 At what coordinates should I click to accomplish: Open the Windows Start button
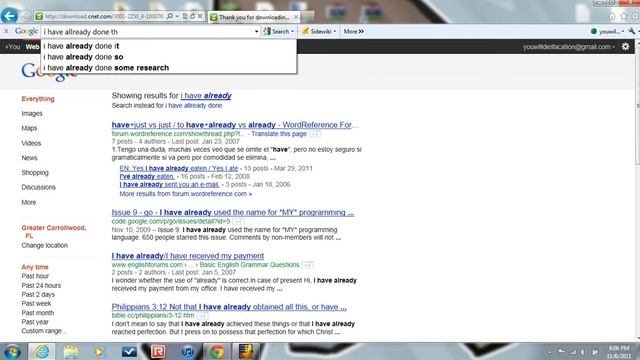pos(12,352)
